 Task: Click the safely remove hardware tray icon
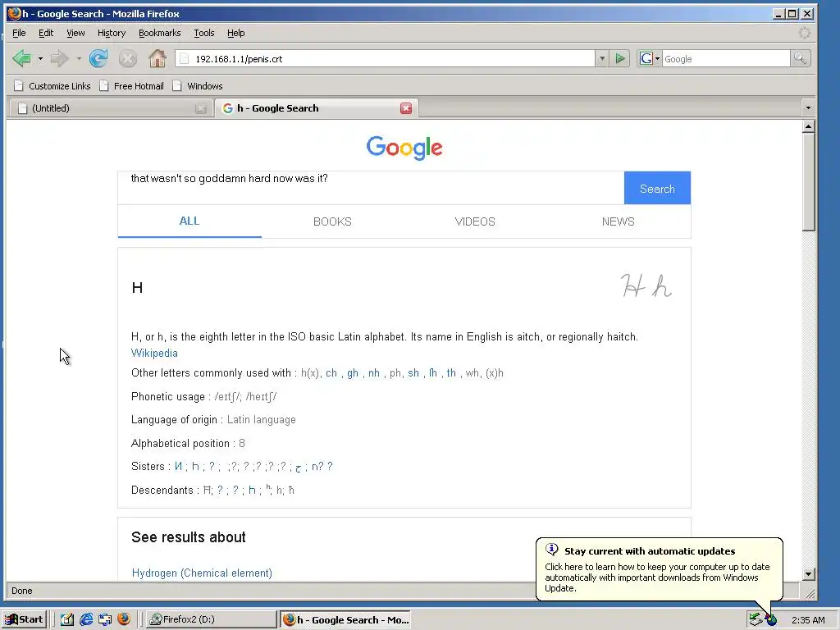coord(756,620)
